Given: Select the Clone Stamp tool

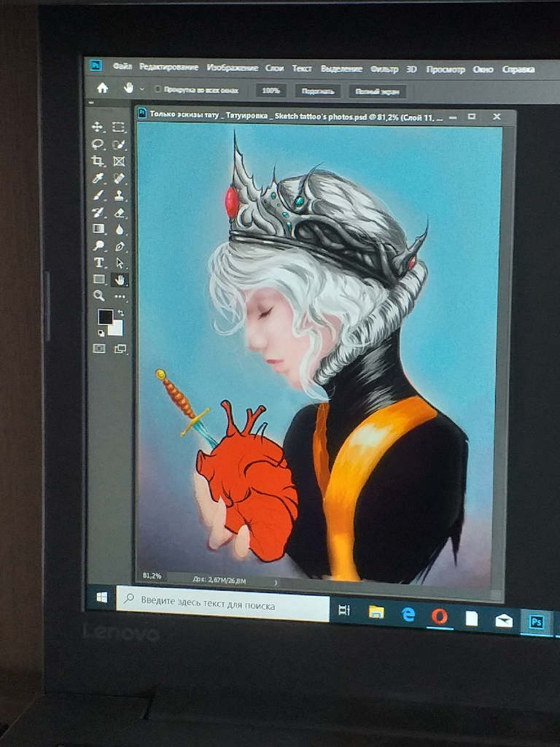Looking at the screenshot, I should point(119,196).
